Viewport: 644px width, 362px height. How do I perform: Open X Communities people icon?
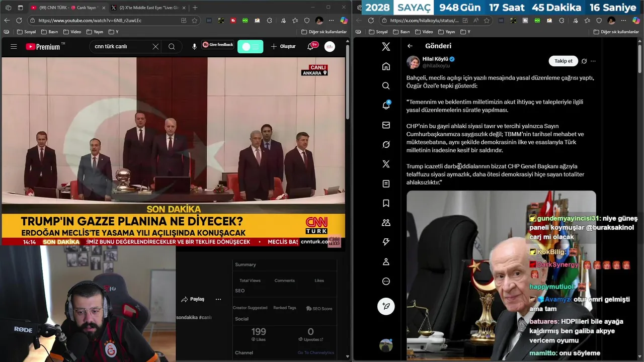[x=386, y=223]
